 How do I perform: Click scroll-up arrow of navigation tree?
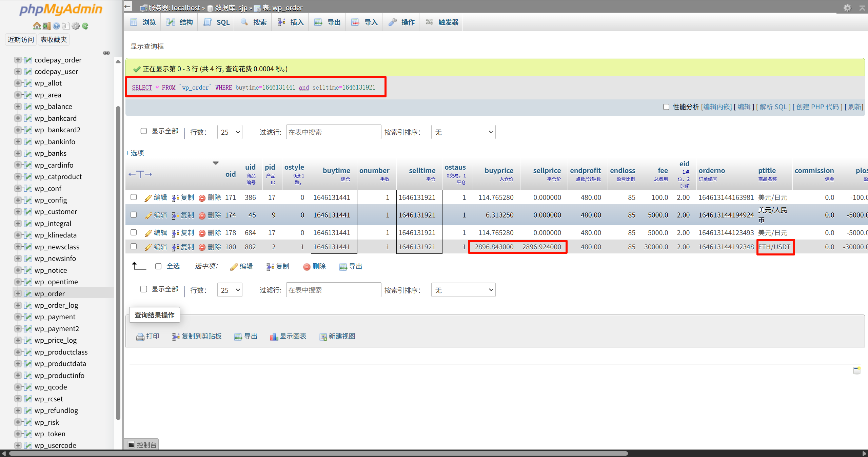(118, 61)
